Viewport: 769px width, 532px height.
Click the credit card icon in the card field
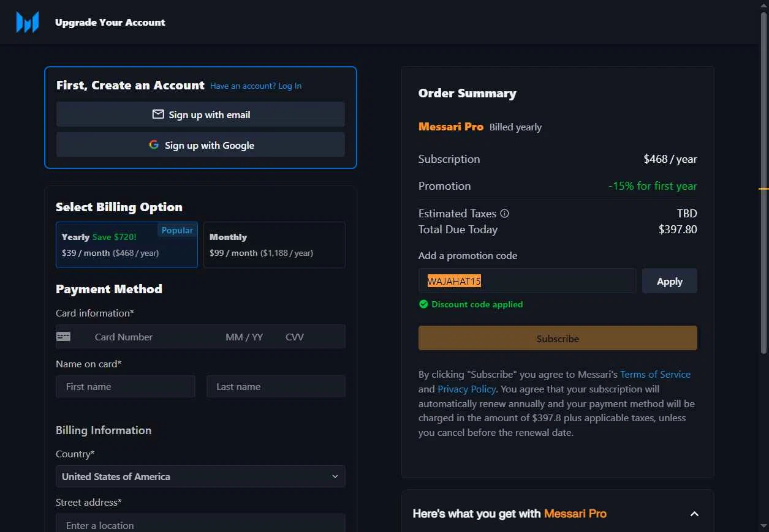(x=63, y=337)
